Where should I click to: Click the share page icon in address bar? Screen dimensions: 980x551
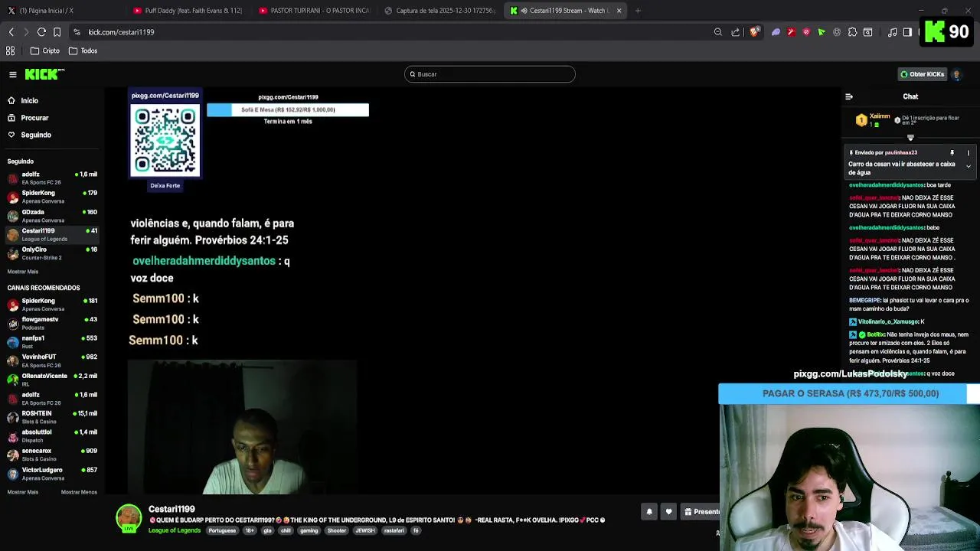point(736,32)
